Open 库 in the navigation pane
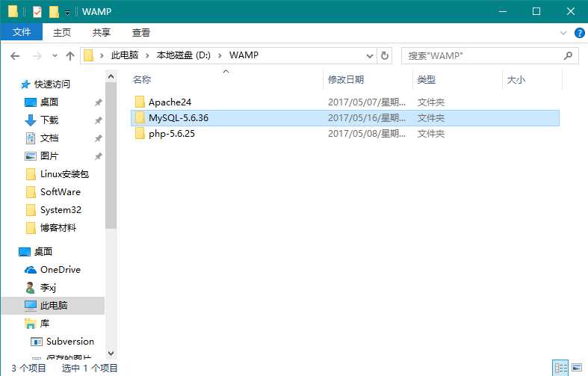The image size is (588, 376). tap(44, 324)
